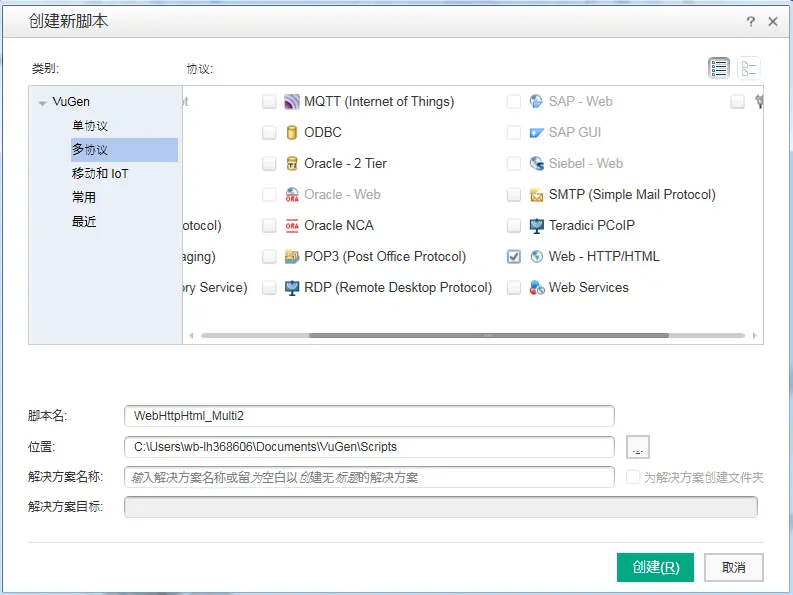Click the 解决方案目标 field
Image resolution: width=793 pixels, height=595 pixels.
[x=441, y=507]
